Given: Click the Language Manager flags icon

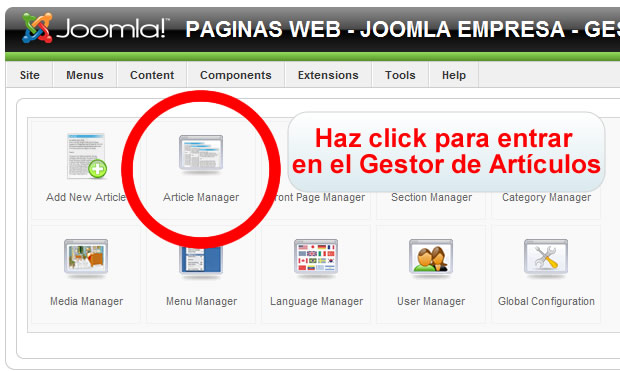Looking at the screenshot, I should pyautogui.click(x=316, y=258).
